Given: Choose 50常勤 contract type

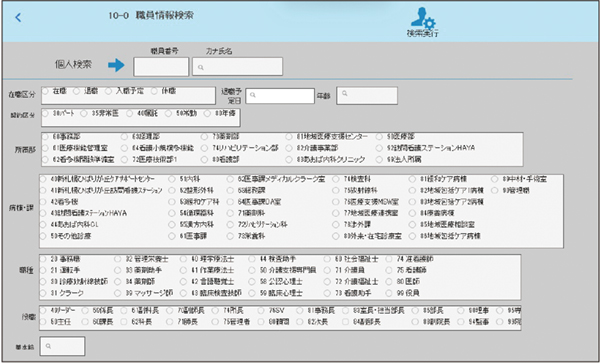Looking at the screenshot, I should coord(168,114).
